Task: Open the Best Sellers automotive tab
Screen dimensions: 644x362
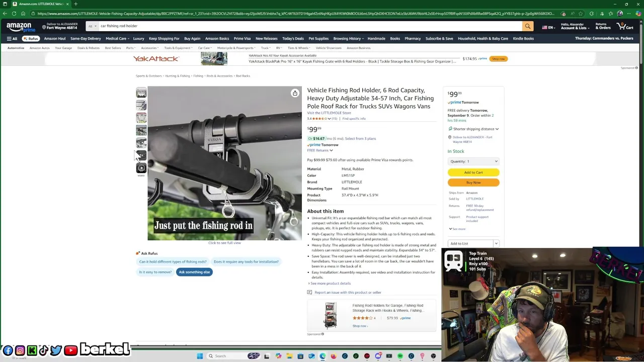Action: (113, 48)
